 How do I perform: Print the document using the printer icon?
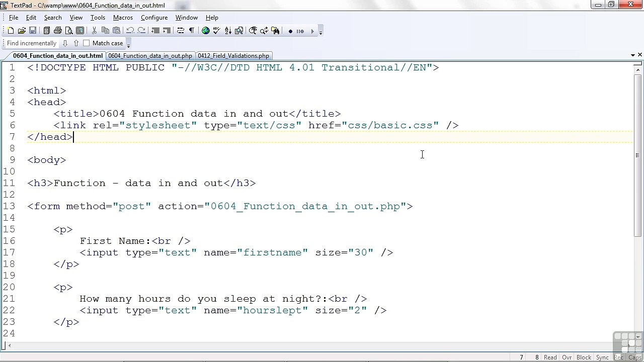[58, 31]
